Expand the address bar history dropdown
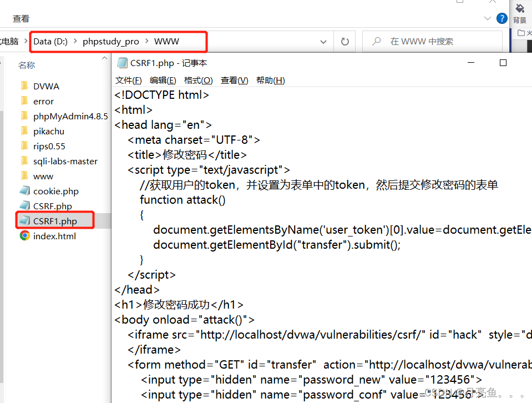The width and height of the screenshot is (532, 403). coord(323,42)
